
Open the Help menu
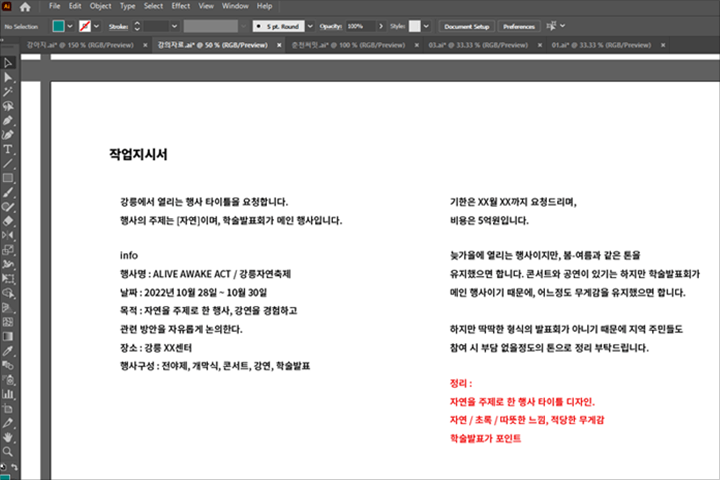point(264,6)
